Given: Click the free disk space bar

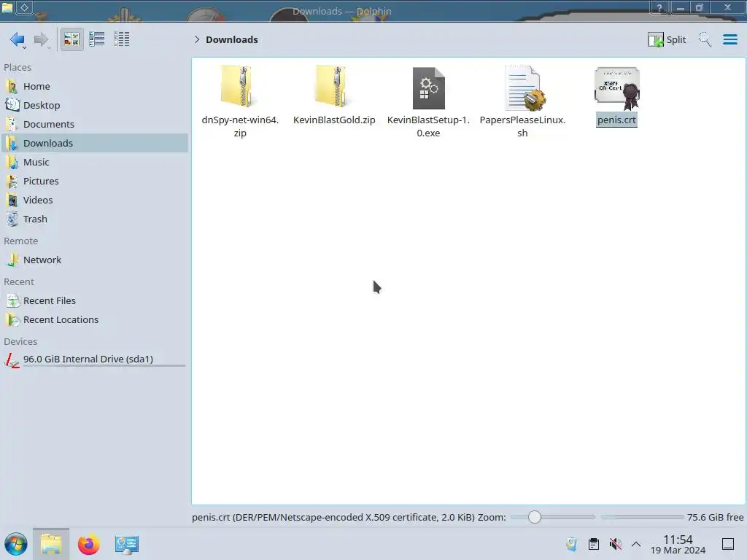Looking at the screenshot, I should (642, 517).
